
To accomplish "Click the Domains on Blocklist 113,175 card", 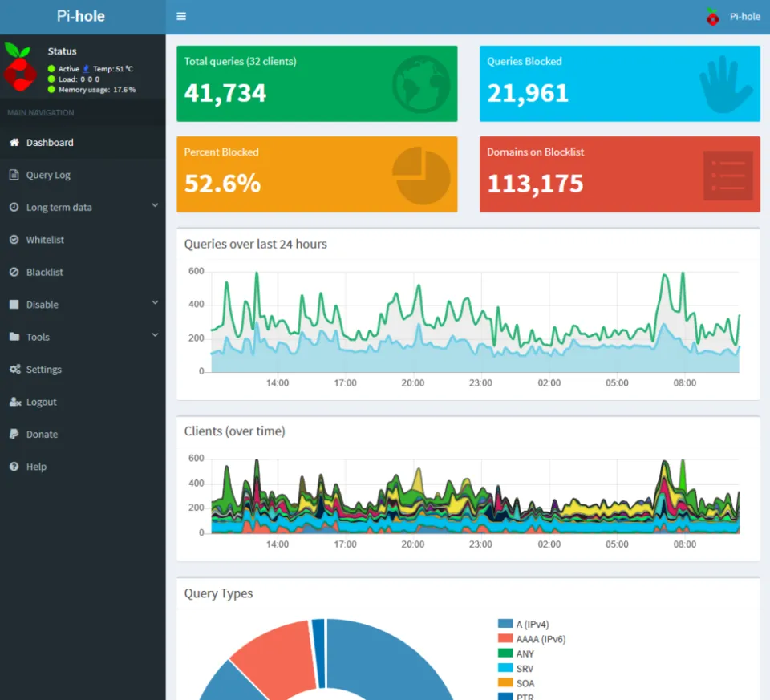I will click(620, 174).
